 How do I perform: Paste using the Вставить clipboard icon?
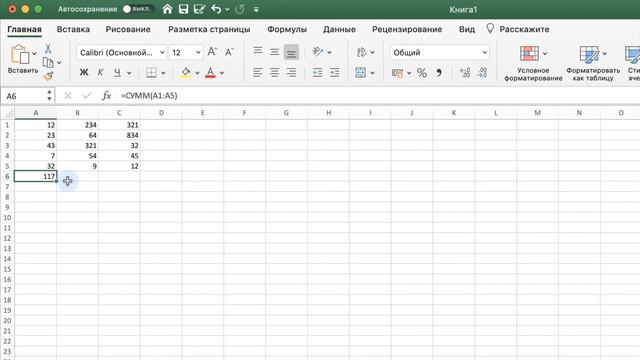point(19,54)
